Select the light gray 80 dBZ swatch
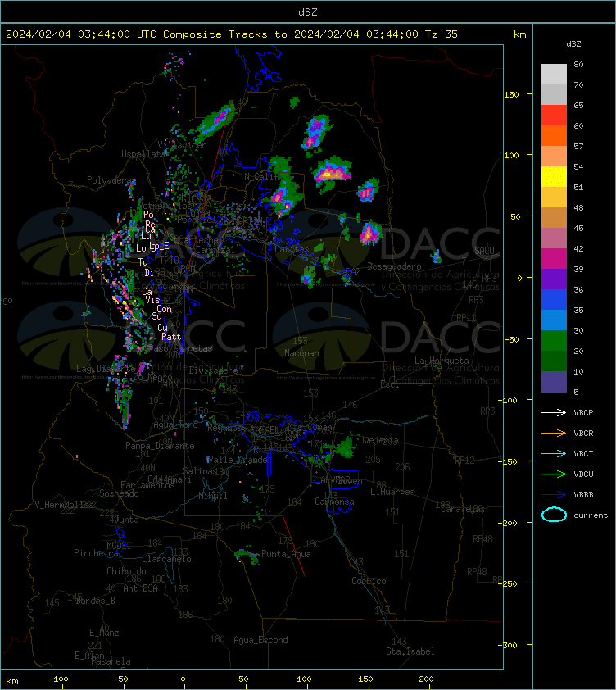Viewport: 616px width, 690px height. point(554,74)
